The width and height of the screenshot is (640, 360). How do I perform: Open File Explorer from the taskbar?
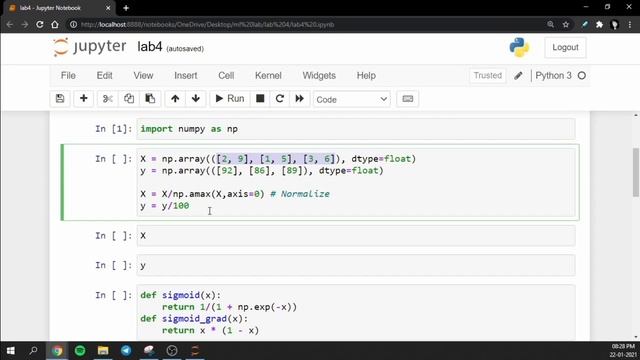pos(103,351)
